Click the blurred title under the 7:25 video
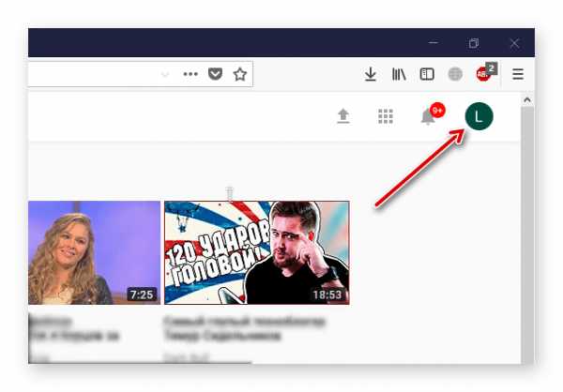The width and height of the screenshot is (563, 392). coord(74,328)
